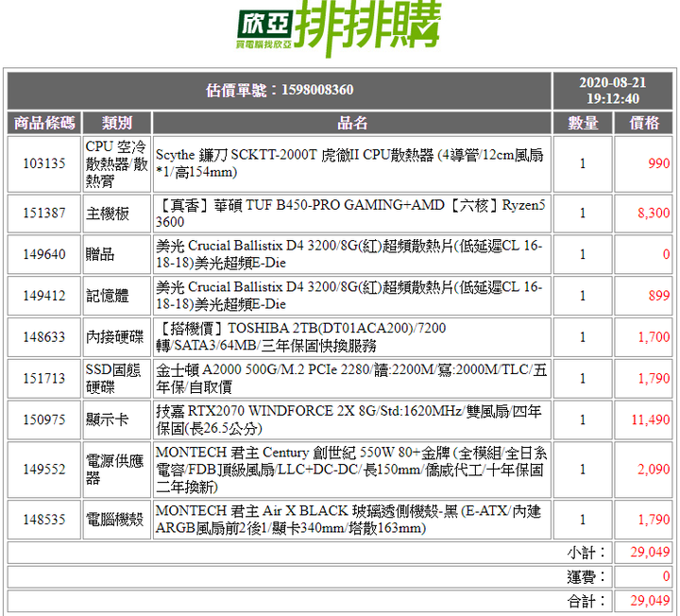The image size is (680, 616).
Task: Click quantity 1 in the 顯示卡 row
Action: [x=583, y=419]
